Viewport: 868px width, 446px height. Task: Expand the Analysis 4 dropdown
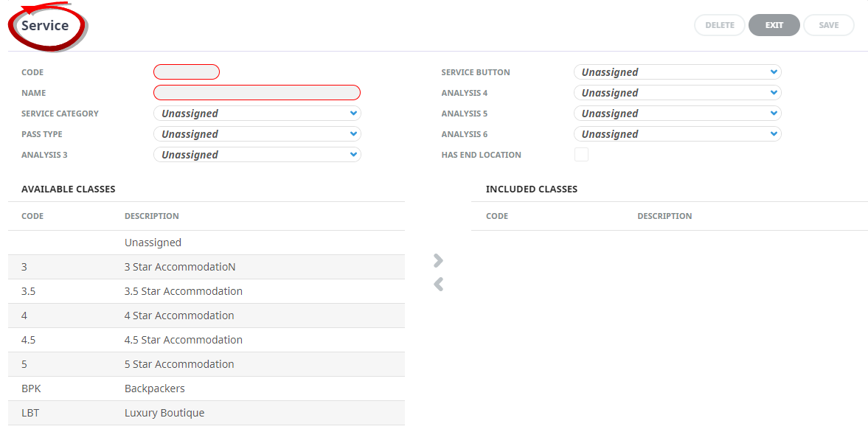click(677, 93)
